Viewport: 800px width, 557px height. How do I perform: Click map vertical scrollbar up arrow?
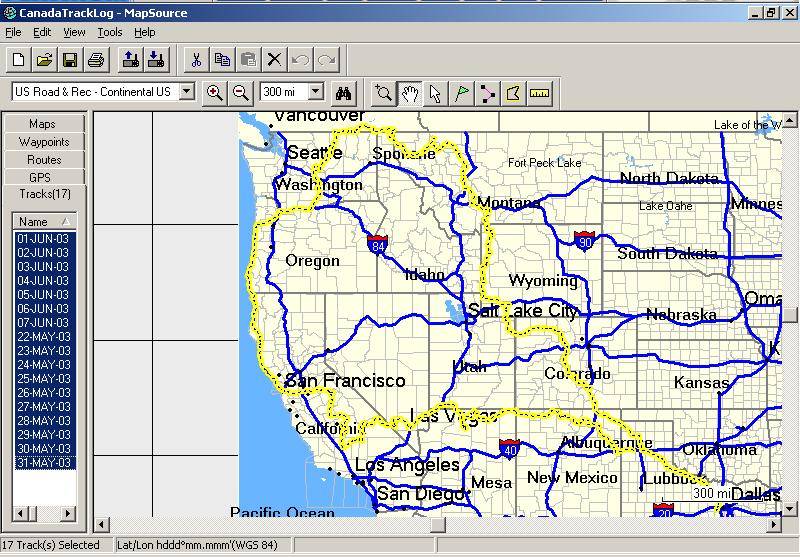pyautogui.click(x=789, y=120)
